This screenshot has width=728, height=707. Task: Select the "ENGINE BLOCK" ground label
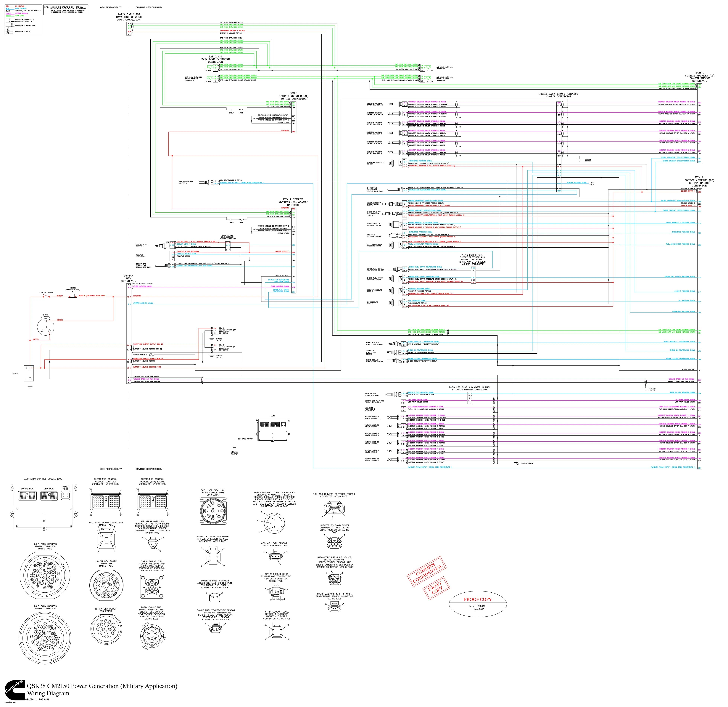[234, 453]
